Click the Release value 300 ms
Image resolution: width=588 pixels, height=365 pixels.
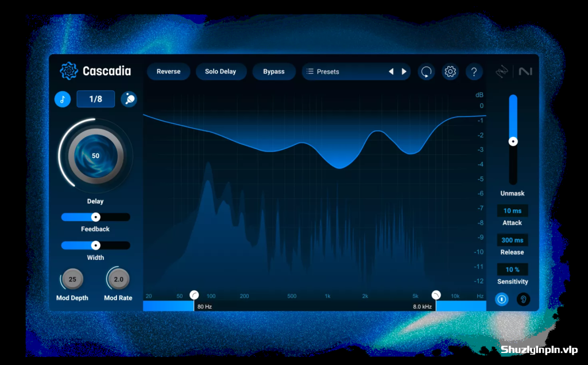(x=512, y=240)
